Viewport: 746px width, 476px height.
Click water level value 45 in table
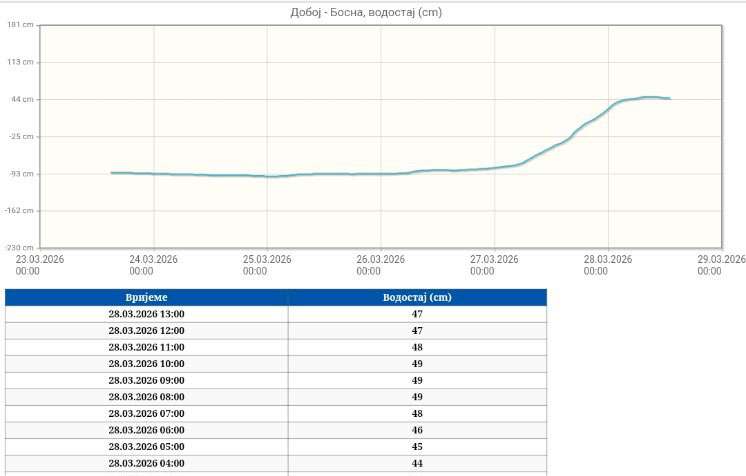point(417,447)
